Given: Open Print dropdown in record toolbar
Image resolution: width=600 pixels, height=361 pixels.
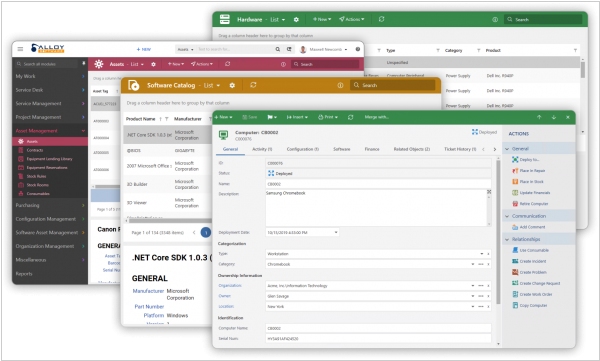Looking at the screenshot, I should pos(328,117).
